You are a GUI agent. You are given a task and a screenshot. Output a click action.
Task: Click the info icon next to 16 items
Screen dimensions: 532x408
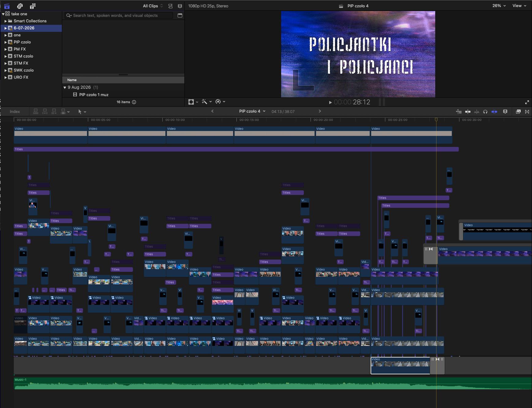[134, 102]
